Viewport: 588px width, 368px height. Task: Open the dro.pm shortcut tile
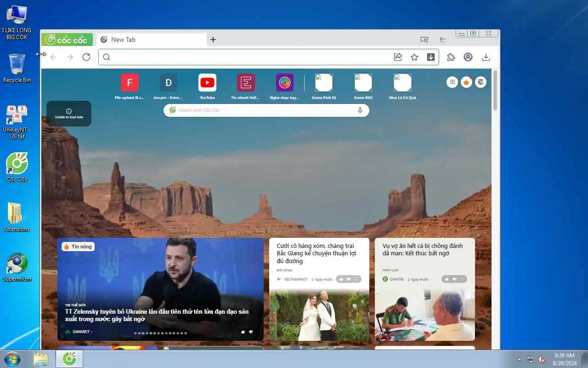168,86
